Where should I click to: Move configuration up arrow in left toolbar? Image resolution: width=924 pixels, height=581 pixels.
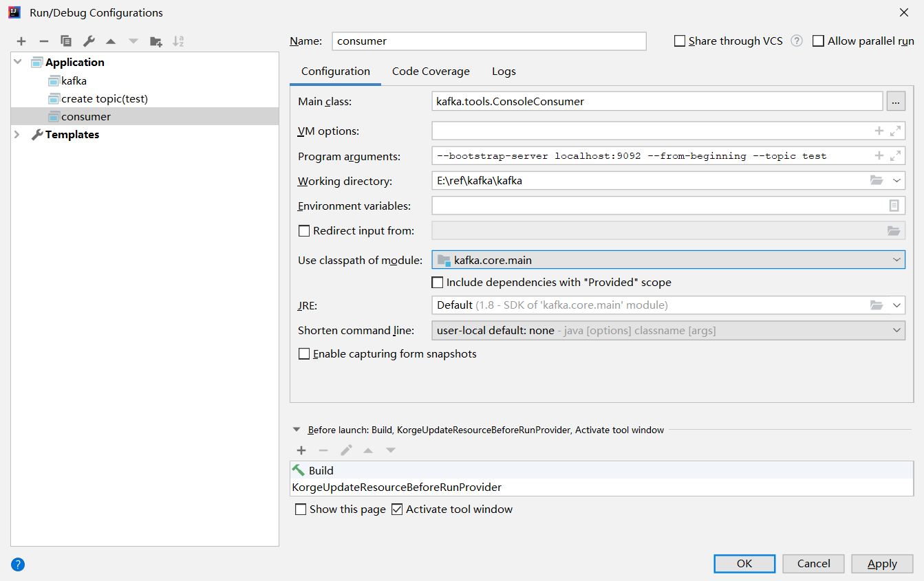[111, 41]
